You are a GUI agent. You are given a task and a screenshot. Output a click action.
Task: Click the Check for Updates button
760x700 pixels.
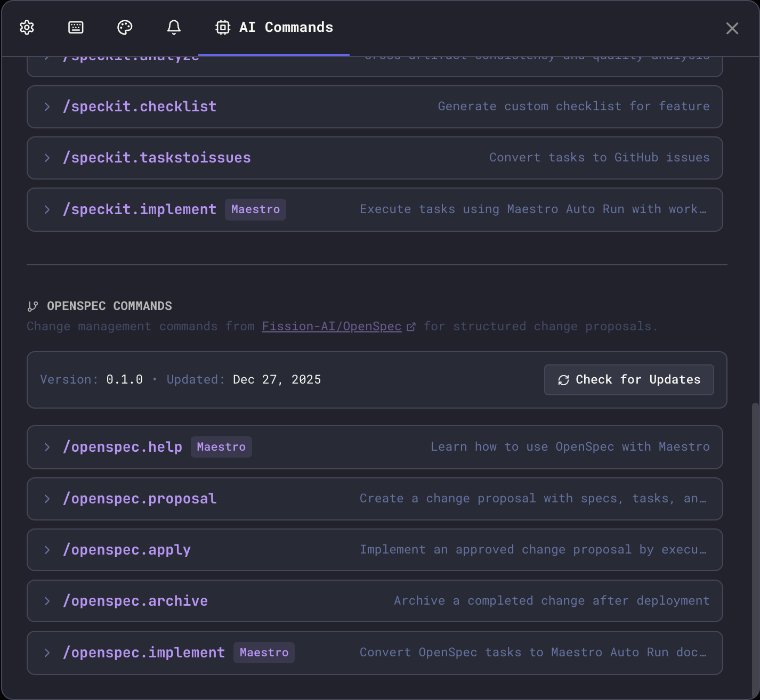click(628, 380)
